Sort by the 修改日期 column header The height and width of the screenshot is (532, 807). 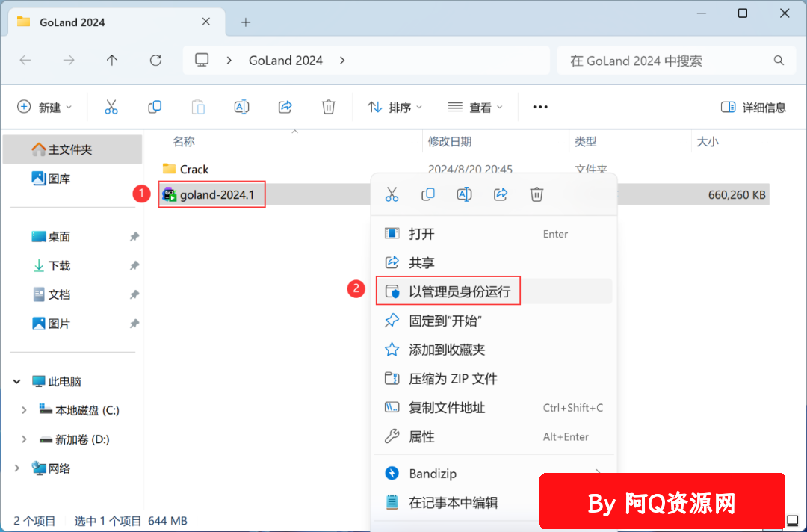pos(450,141)
